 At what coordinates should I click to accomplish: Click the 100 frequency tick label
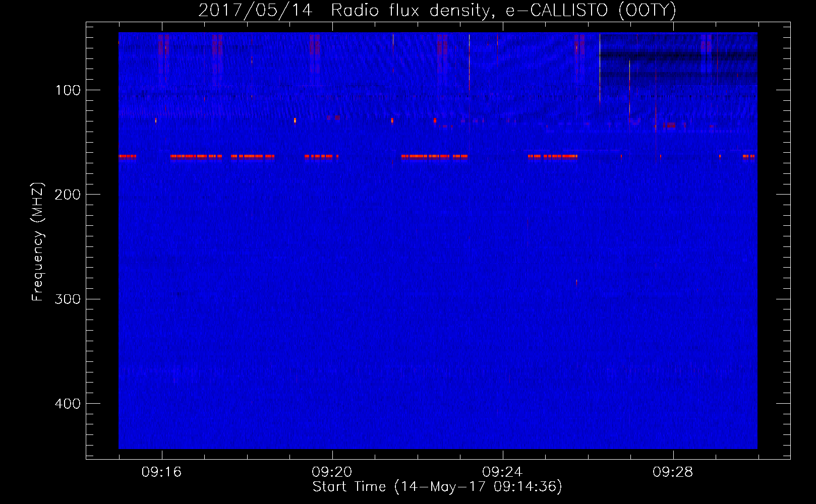coord(68,90)
